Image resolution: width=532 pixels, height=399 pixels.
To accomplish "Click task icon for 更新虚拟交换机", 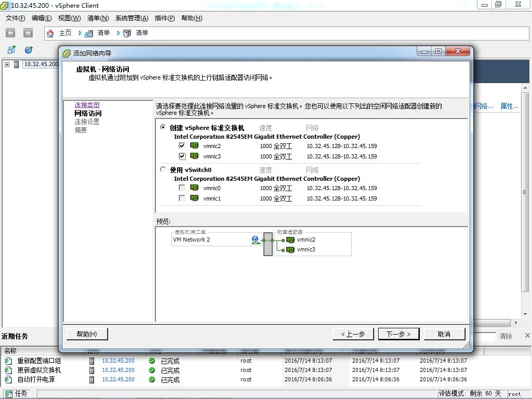I will 8,370.
